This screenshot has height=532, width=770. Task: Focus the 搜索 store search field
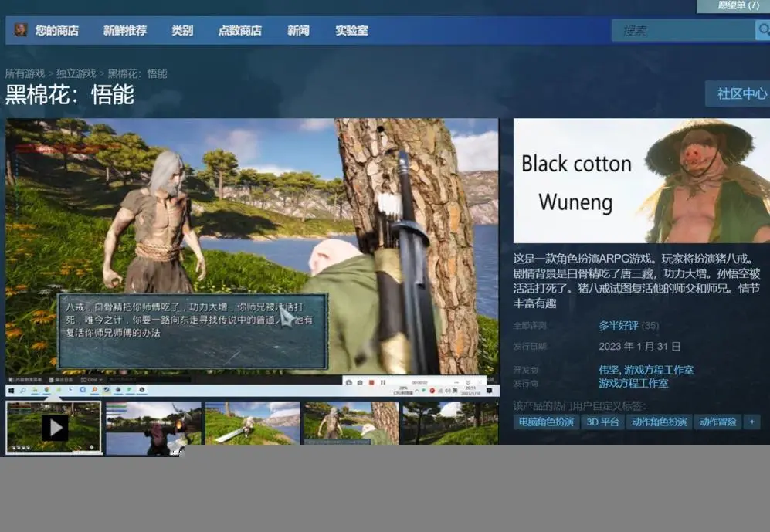[x=683, y=30]
